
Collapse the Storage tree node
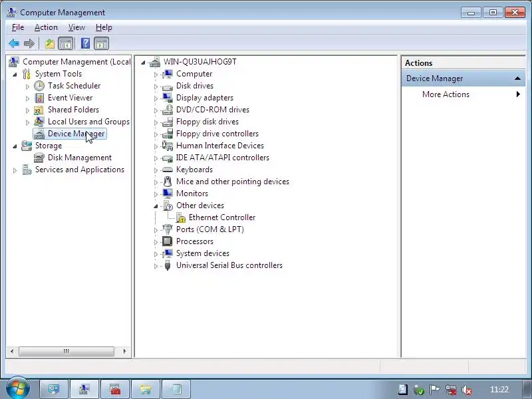(x=15, y=146)
